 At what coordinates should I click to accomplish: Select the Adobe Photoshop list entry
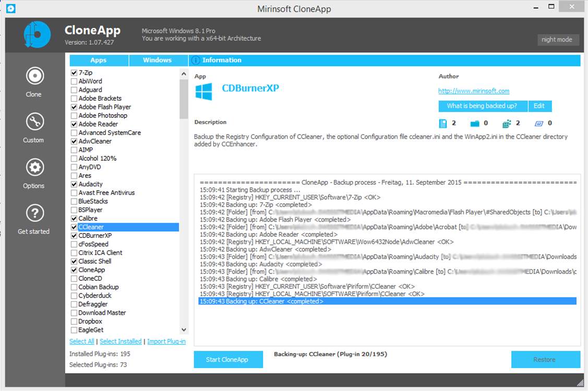pos(103,116)
